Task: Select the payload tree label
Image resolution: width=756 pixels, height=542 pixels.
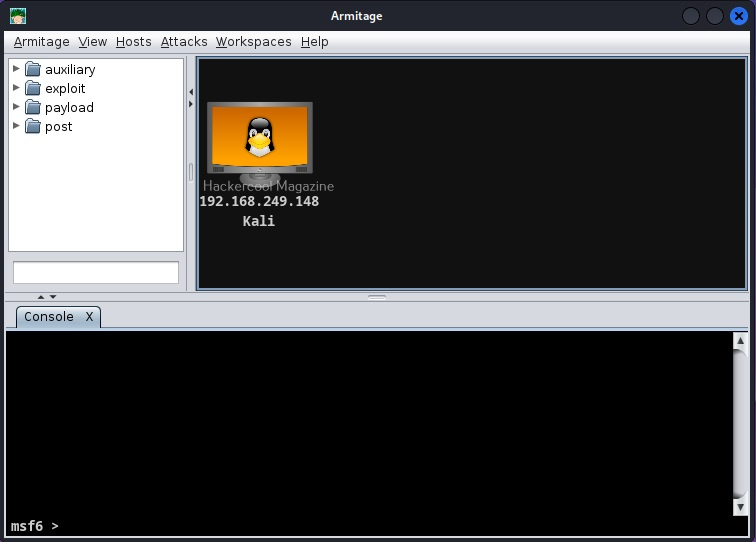Action: pyautogui.click(x=69, y=108)
